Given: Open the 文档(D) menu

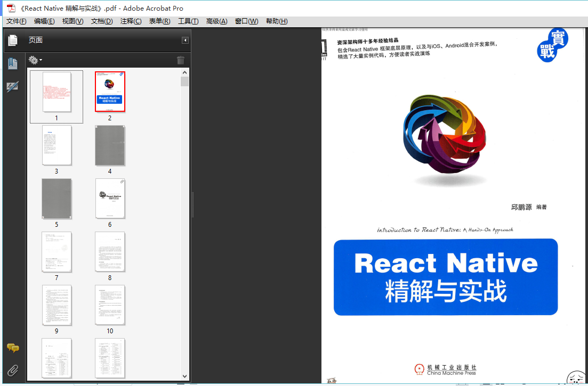Looking at the screenshot, I should tap(102, 21).
